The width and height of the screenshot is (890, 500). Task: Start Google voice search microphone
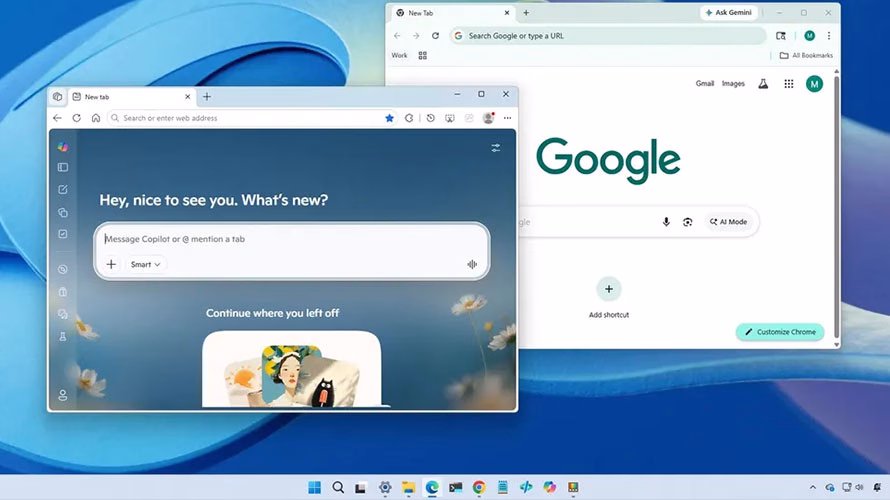pos(666,222)
